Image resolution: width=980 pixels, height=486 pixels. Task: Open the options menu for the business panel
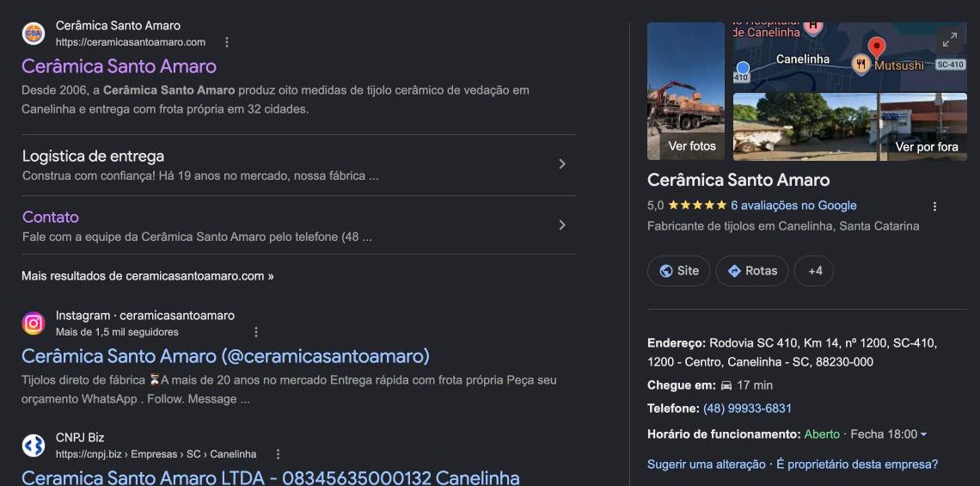(x=935, y=206)
